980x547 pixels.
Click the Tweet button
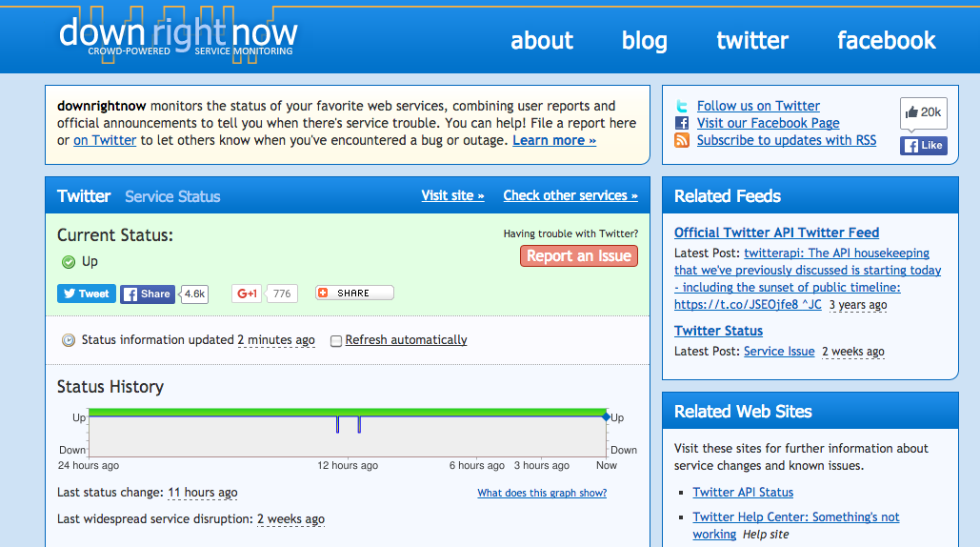coord(87,294)
